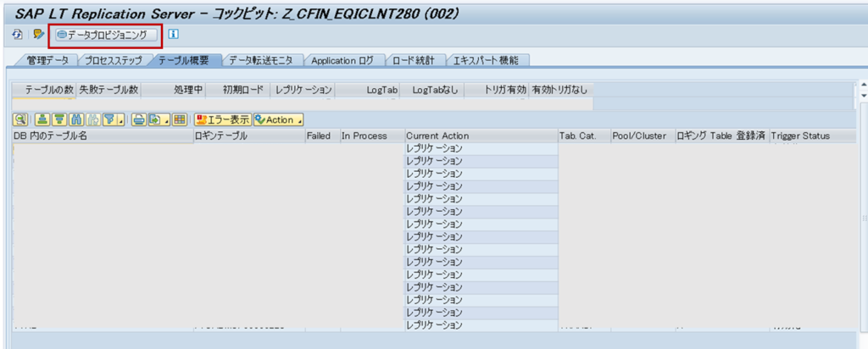Select the first レプリケーション cell in Current Action
The image size is (868, 349).
pyautogui.click(x=481, y=148)
